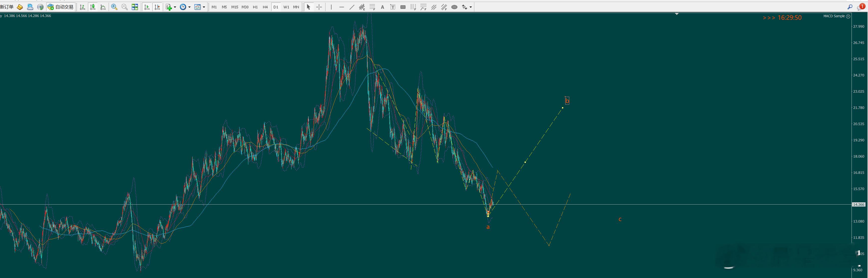Viewport: 868px width, 278px height.
Task: Select the ellipse shape drawing tool
Action: coord(454,7)
